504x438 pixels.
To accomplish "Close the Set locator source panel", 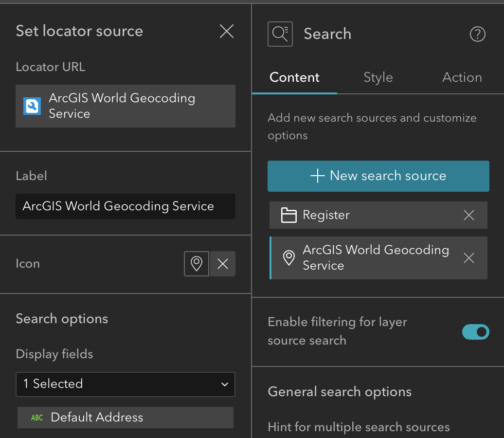I will pyautogui.click(x=227, y=31).
